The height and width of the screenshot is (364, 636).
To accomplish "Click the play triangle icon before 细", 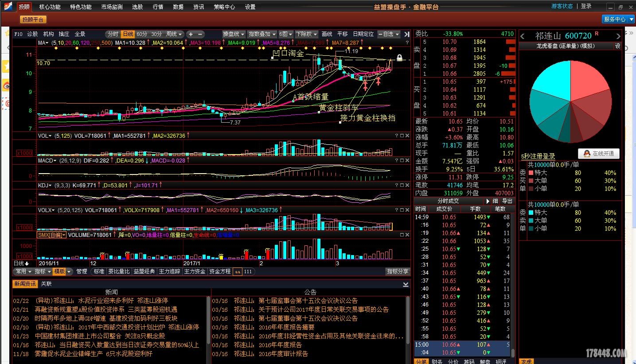I will (x=488, y=201).
